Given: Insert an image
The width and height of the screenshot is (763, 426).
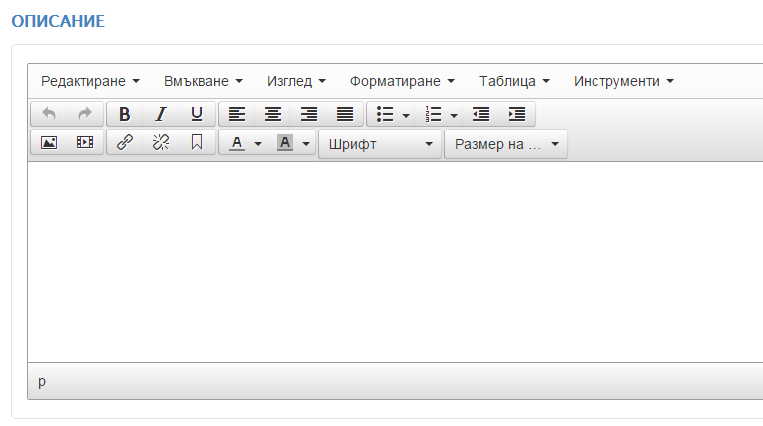Looking at the screenshot, I should 49,143.
